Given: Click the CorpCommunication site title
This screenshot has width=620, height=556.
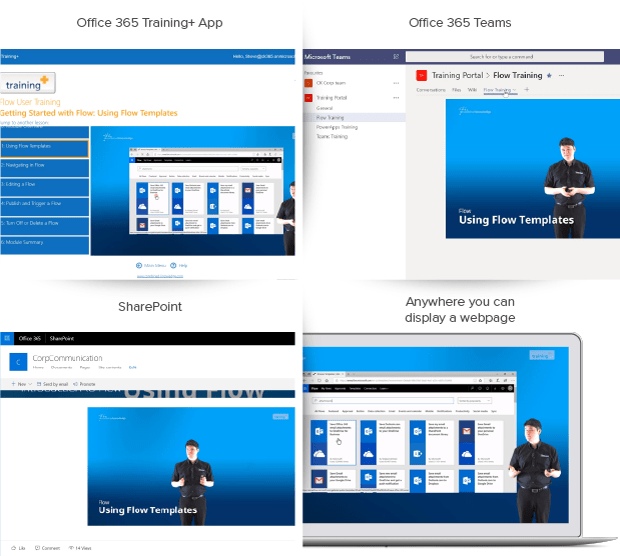Looking at the screenshot, I should (x=67, y=358).
